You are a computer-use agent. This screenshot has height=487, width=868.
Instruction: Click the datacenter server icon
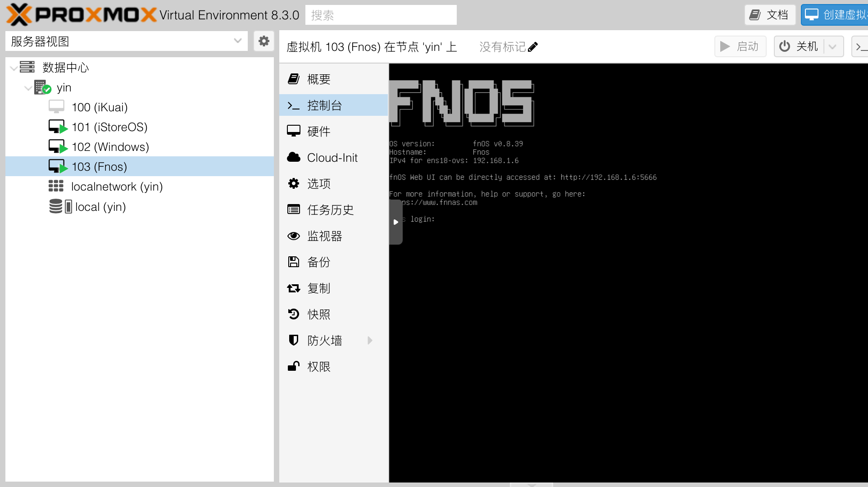(x=27, y=67)
